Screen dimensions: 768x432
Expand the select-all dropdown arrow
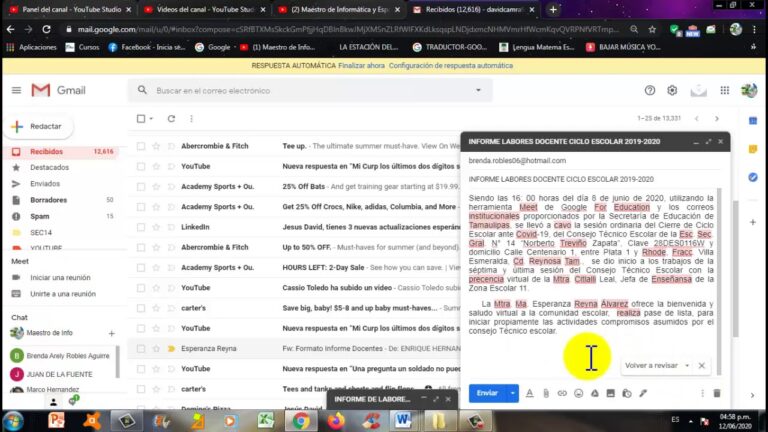pos(151,119)
